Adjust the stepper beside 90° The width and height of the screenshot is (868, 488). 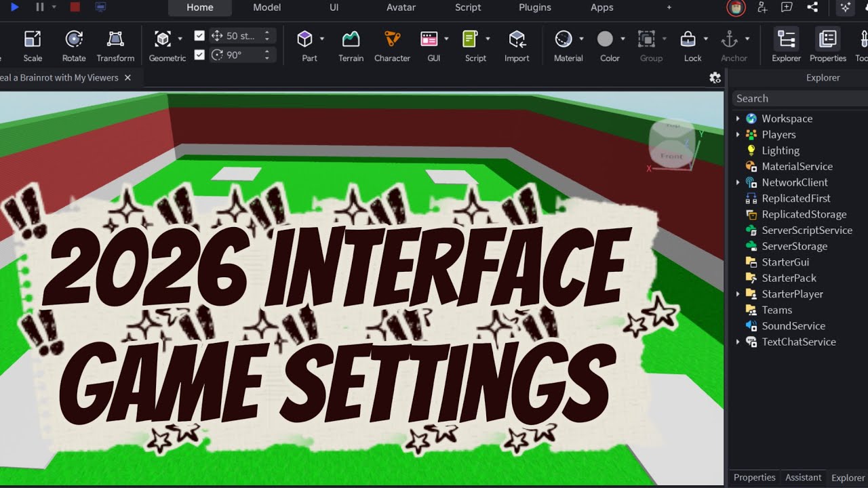click(x=267, y=55)
